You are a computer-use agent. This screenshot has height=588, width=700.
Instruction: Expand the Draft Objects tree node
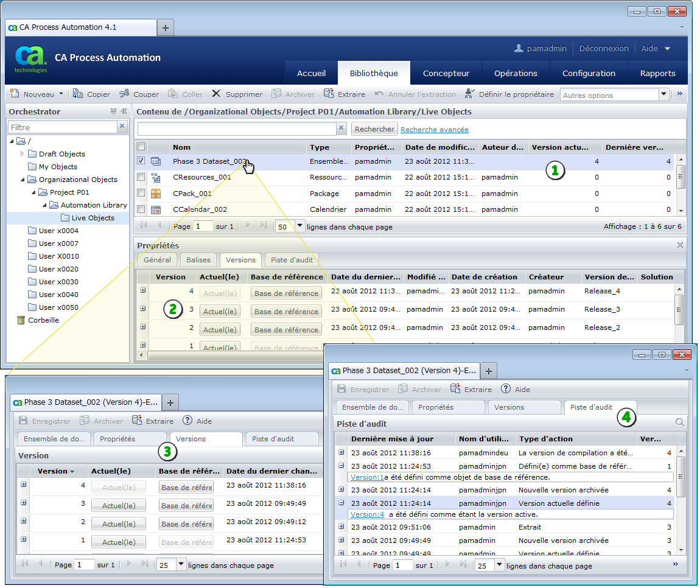click(x=23, y=154)
